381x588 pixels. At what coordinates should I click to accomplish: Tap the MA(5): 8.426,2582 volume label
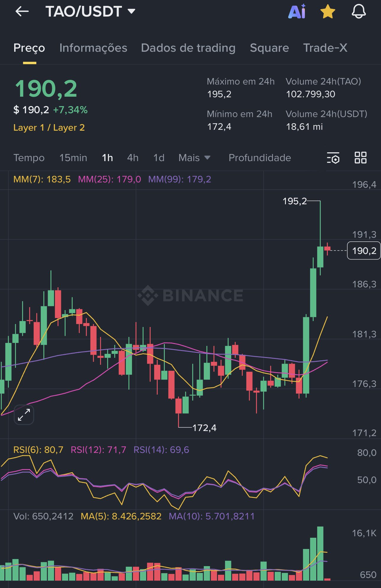[x=121, y=516]
